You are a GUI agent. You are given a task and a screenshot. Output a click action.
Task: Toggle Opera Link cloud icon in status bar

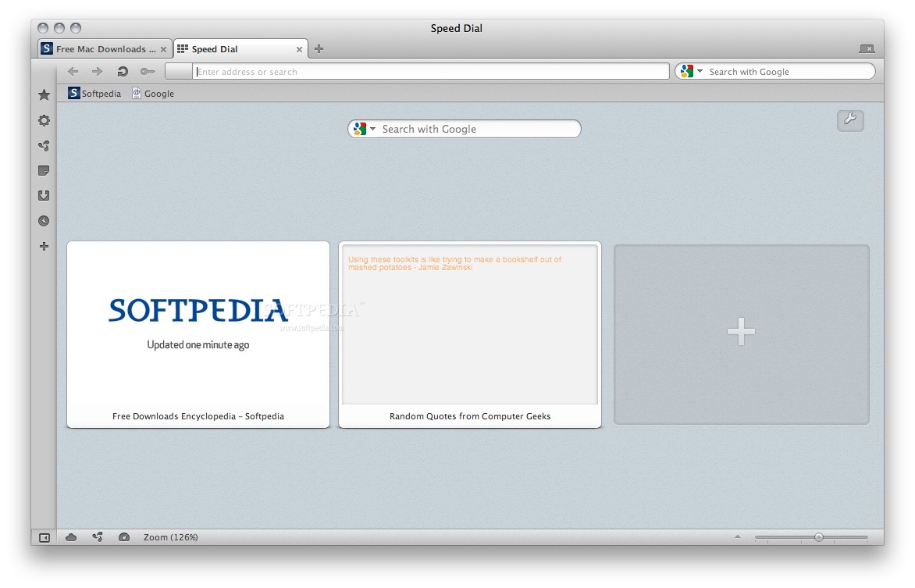click(71, 537)
